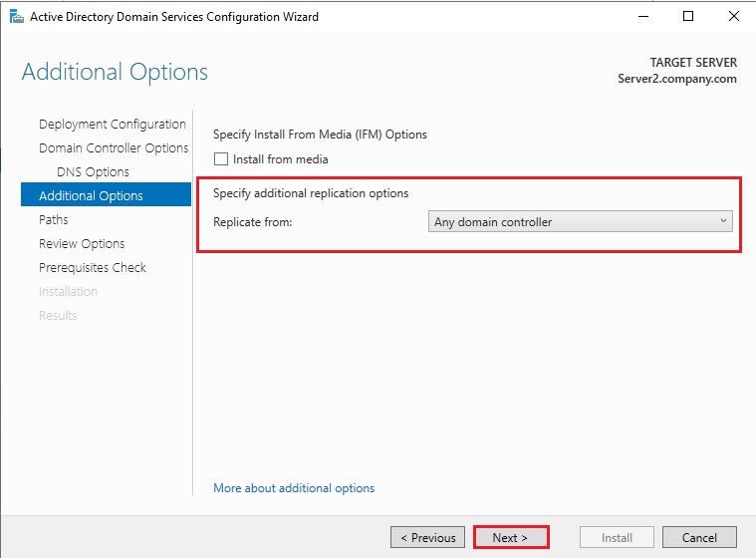
Task: Click the greyed-out Installation step
Action: point(68,292)
